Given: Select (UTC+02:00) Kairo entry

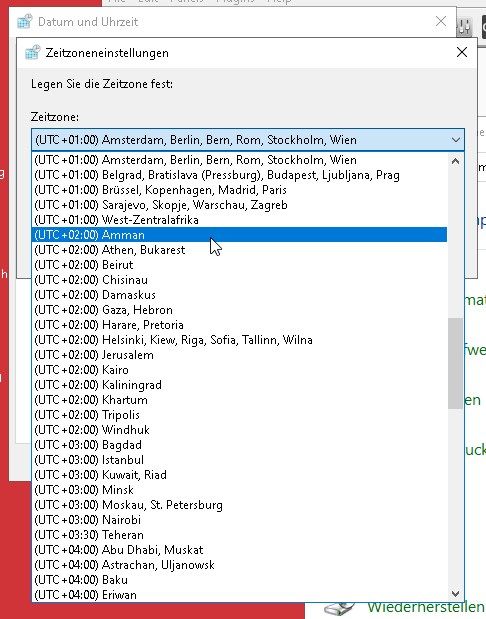Looking at the screenshot, I should (x=239, y=370).
